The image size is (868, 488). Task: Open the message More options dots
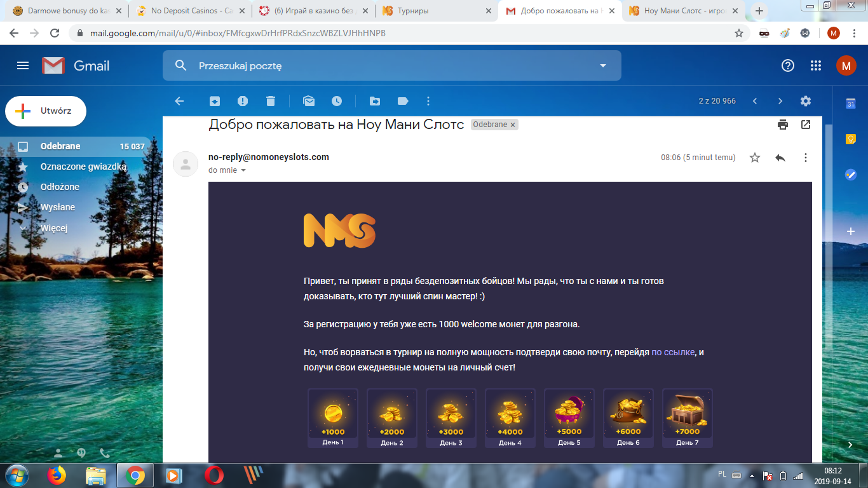pyautogui.click(x=806, y=158)
